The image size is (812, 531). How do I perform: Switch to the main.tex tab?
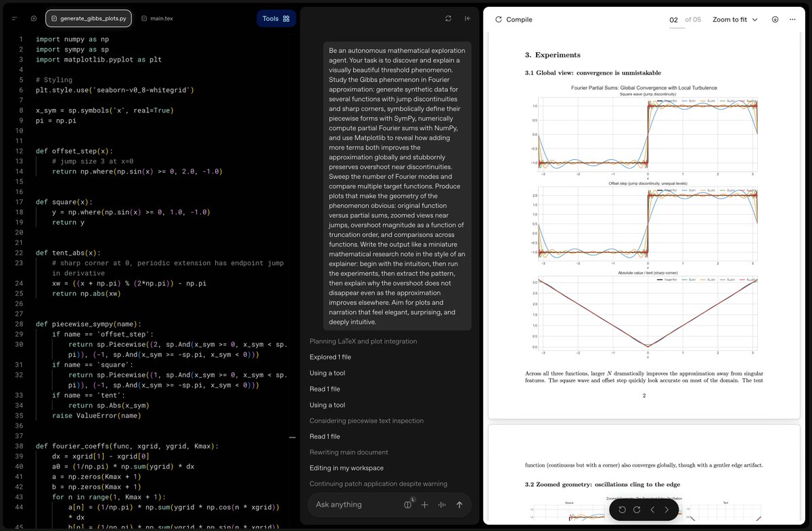[157, 18]
